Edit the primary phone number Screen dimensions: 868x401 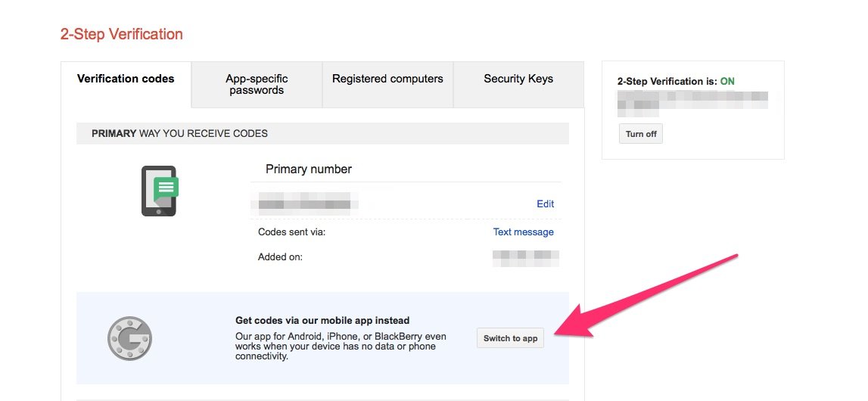click(545, 204)
